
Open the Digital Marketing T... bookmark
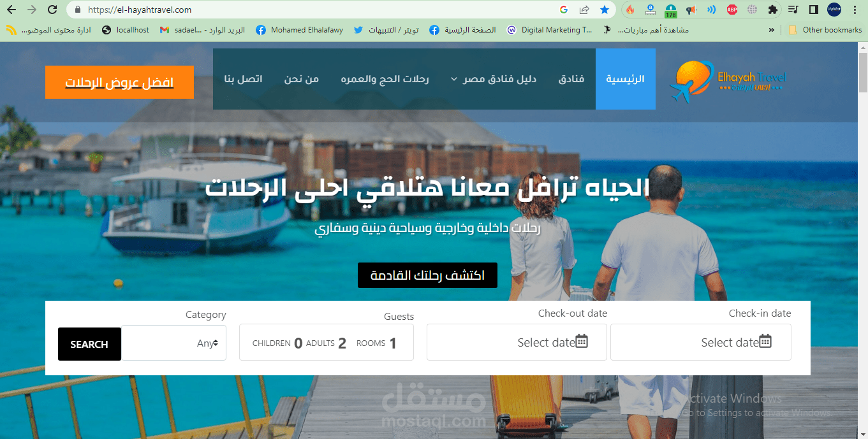[x=550, y=30]
